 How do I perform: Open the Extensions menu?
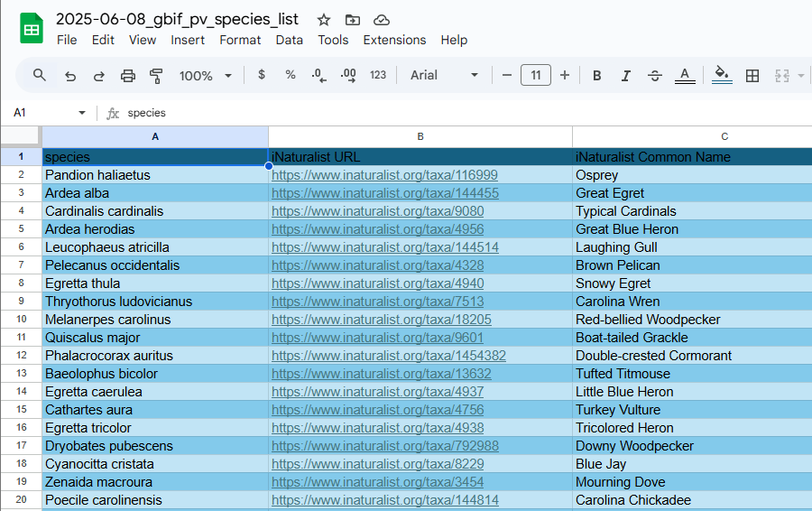(394, 40)
